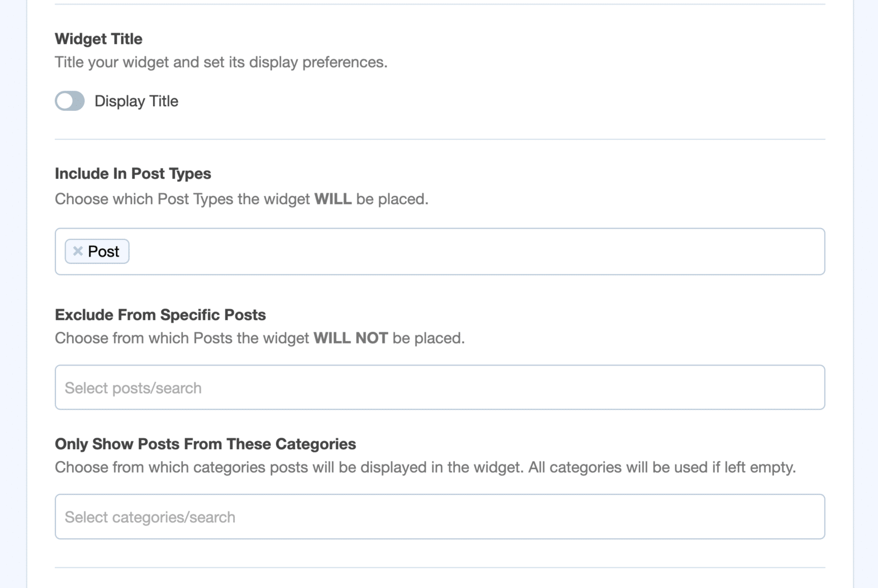Click the Only Show Posts From These Categories heading
The width and height of the screenshot is (878, 588).
click(205, 444)
